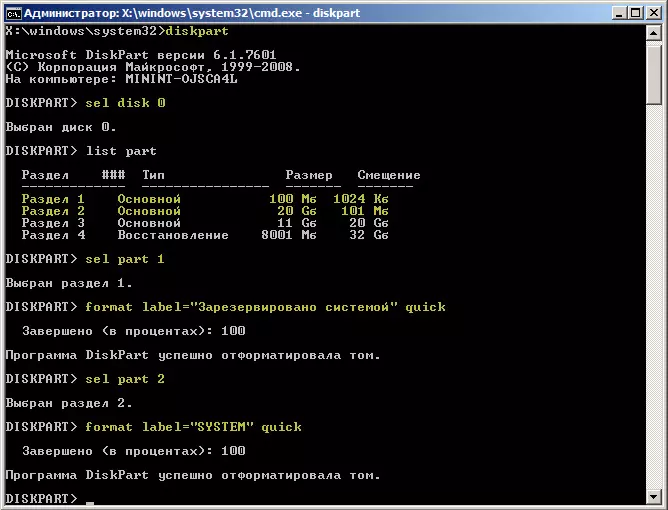Click 'Раздел 4' row in partition table
Image resolution: width=668 pixels, height=510 pixels.
[x=205, y=235]
